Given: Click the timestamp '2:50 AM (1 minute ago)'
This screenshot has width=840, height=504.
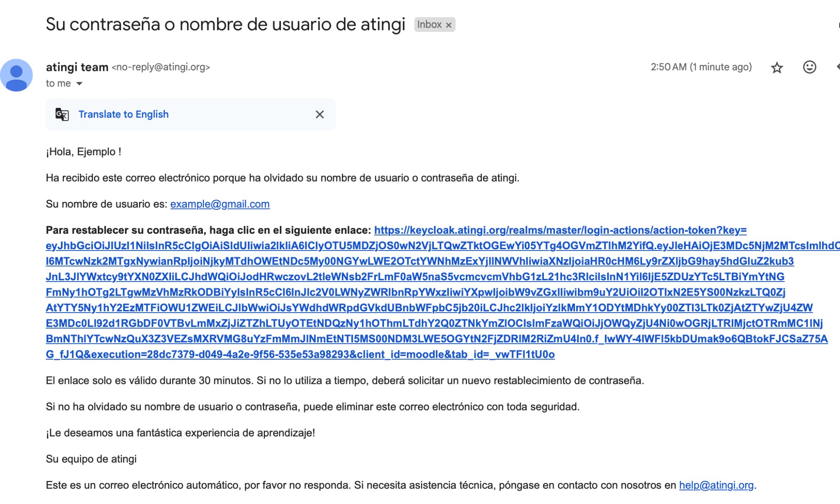Looking at the screenshot, I should pos(701,67).
